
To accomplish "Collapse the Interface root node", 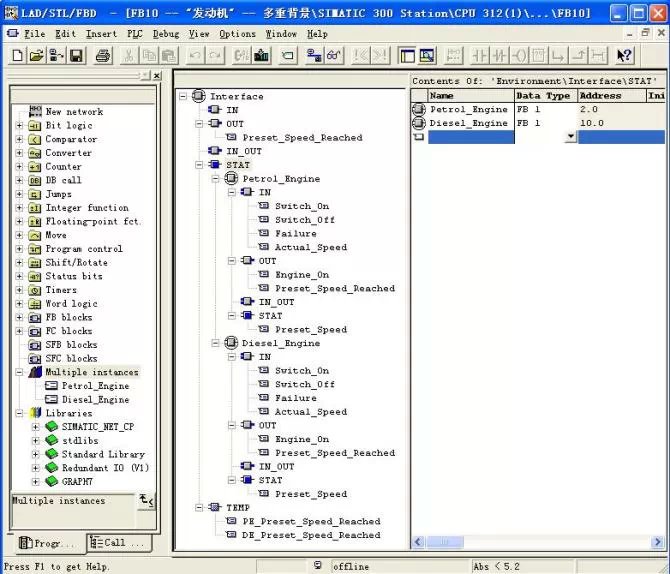I will pyautogui.click(x=183, y=96).
